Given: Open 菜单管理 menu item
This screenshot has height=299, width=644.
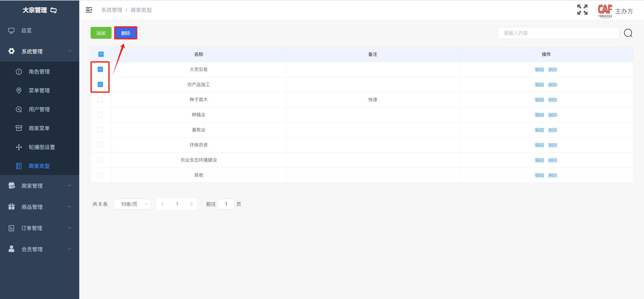Looking at the screenshot, I should [x=39, y=91].
